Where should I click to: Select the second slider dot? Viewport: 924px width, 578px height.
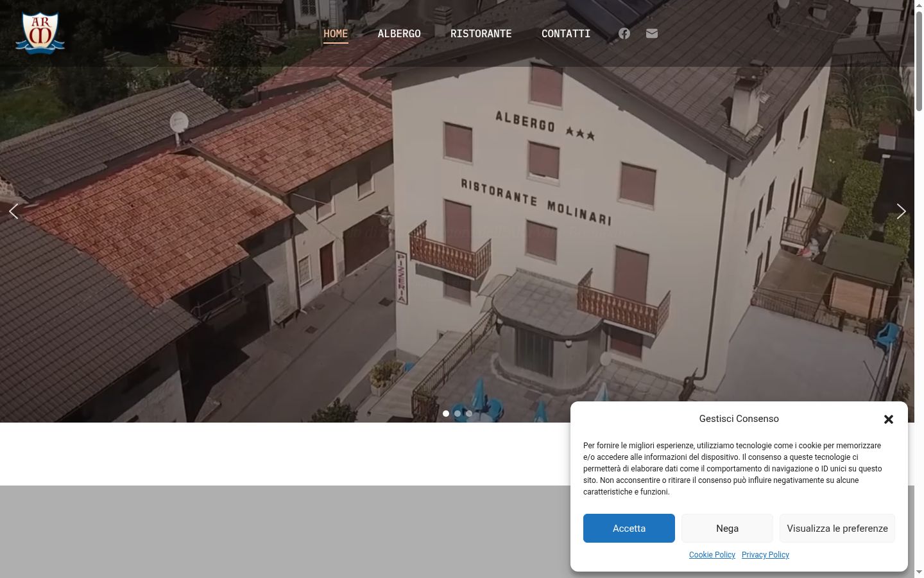pos(458,414)
